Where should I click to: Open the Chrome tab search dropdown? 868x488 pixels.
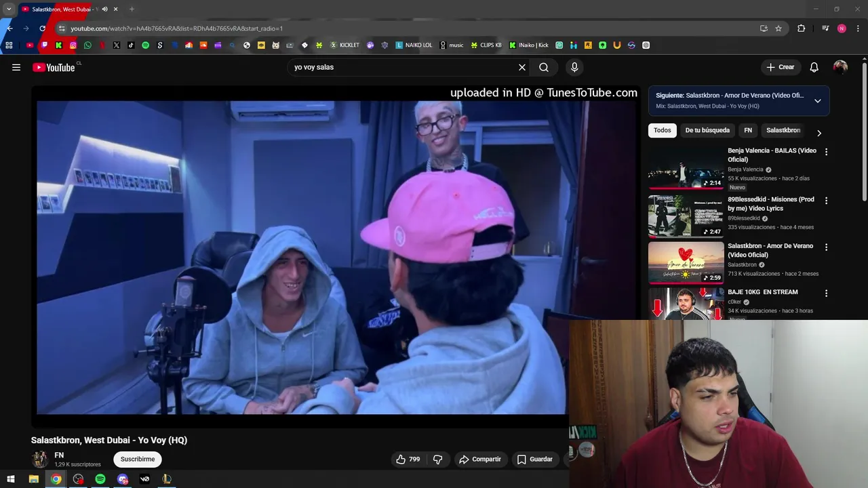(9, 9)
